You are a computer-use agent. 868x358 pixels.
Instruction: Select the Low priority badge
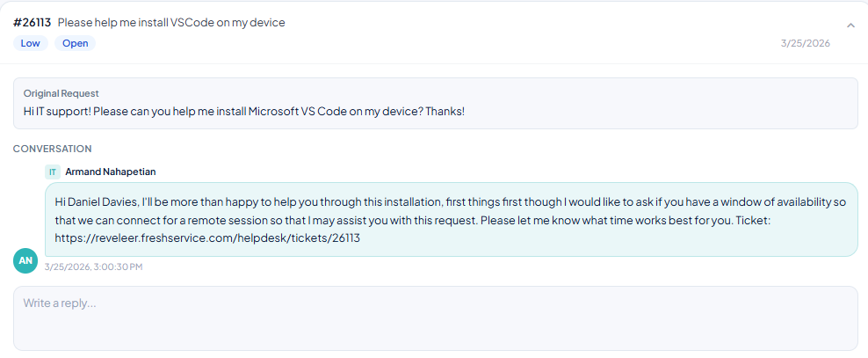coord(31,43)
